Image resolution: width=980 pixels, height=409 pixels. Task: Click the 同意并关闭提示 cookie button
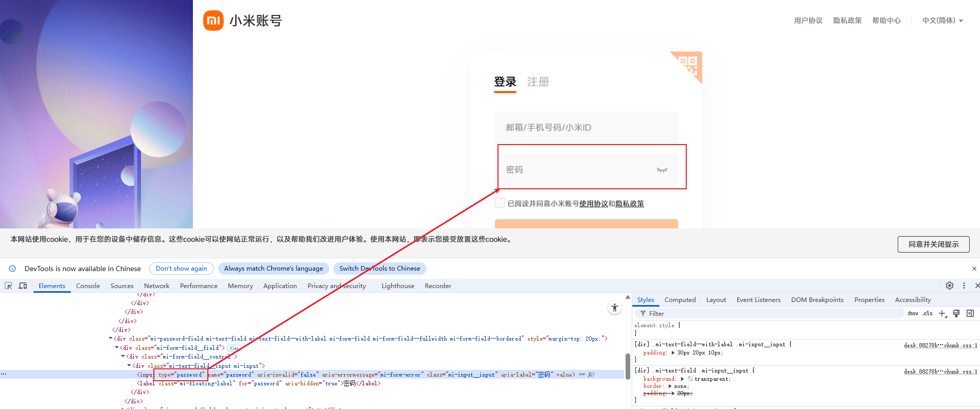pyautogui.click(x=934, y=244)
